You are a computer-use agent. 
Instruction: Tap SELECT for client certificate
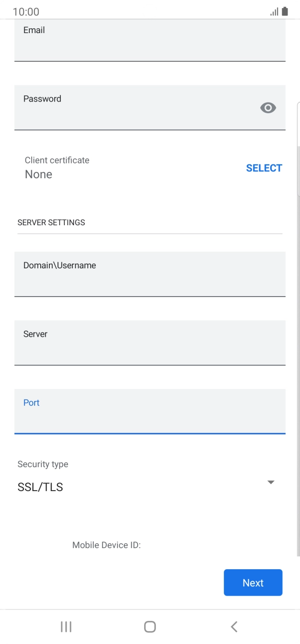(x=264, y=168)
